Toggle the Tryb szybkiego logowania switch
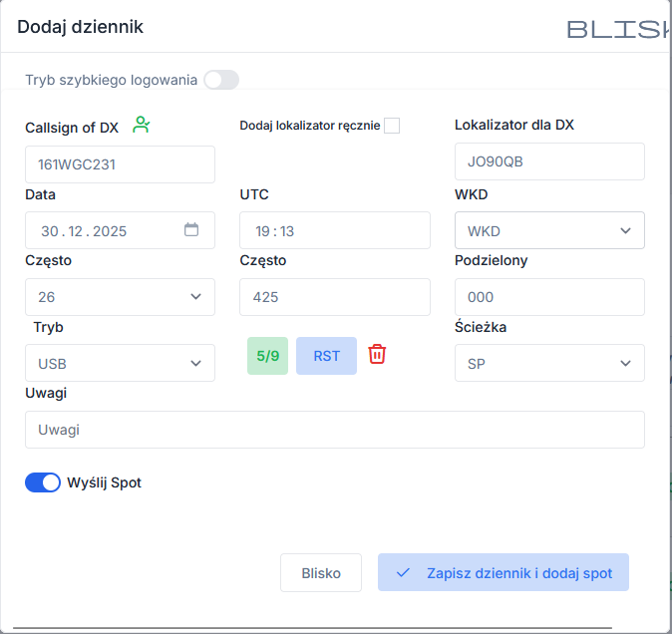The width and height of the screenshot is (672, 634). click(221, 80)
